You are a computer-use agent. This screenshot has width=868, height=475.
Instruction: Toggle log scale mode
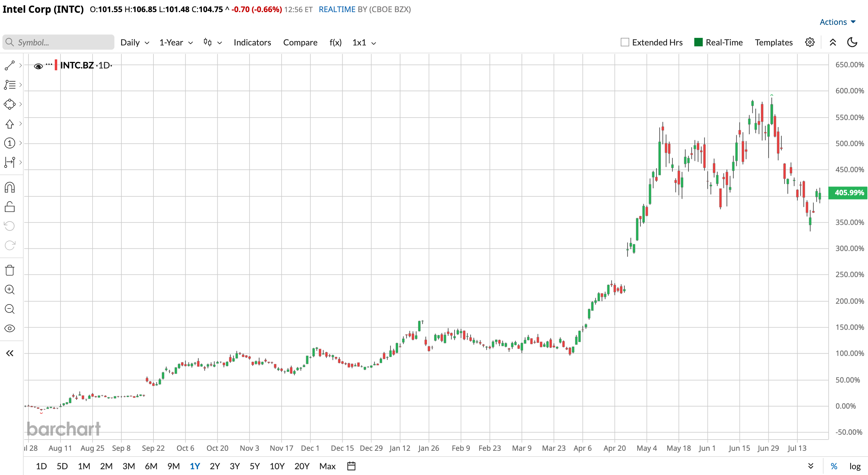[x=855, y=466]
